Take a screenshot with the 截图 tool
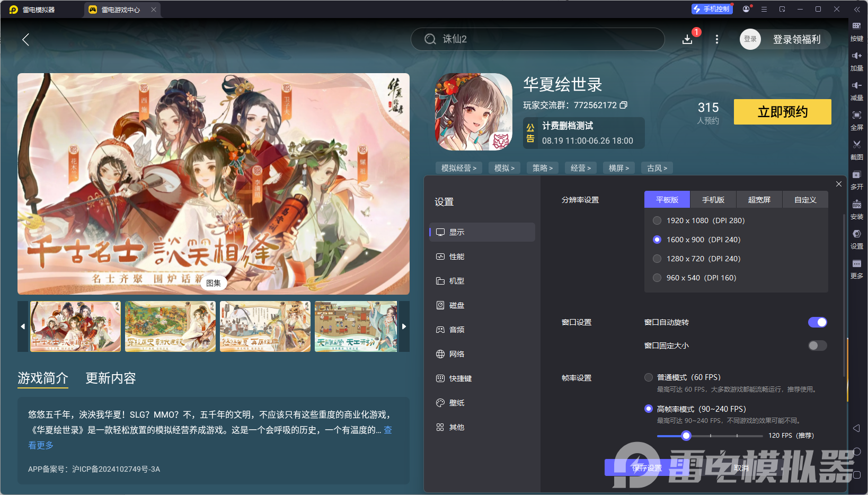Screen dimensions: 868x495 (x=857, y=150)
